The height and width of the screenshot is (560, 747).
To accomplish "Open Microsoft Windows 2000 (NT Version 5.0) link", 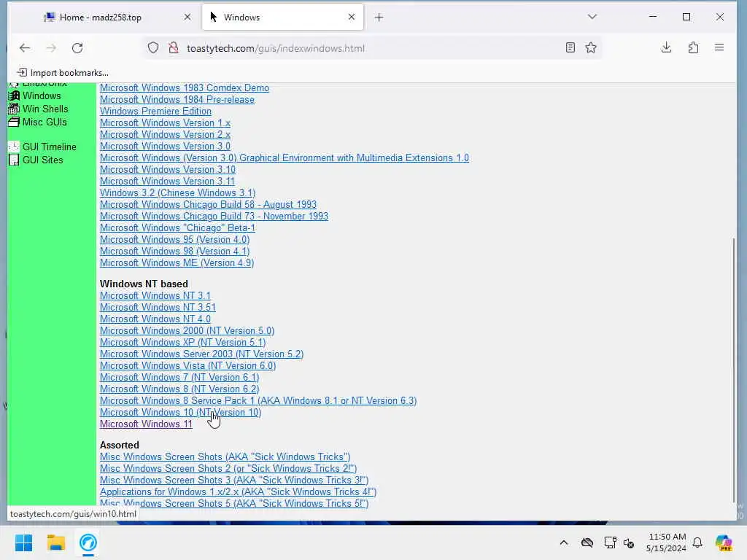I will pos(187,331).
